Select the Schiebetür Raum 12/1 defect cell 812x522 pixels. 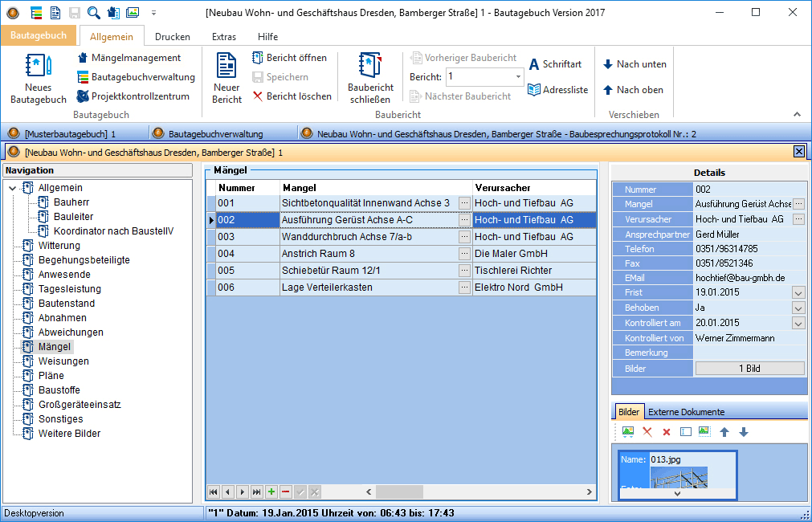click(369, 271)
